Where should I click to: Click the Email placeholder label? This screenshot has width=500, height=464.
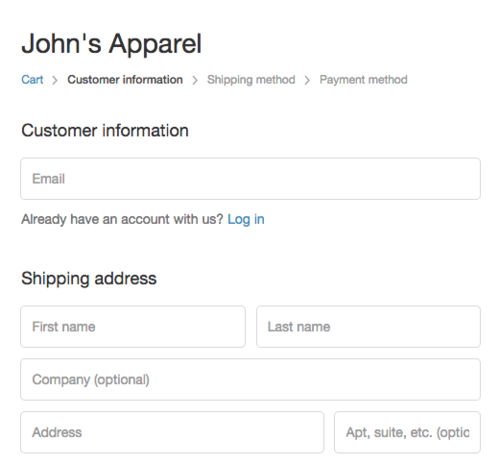(x=48, y=179)
